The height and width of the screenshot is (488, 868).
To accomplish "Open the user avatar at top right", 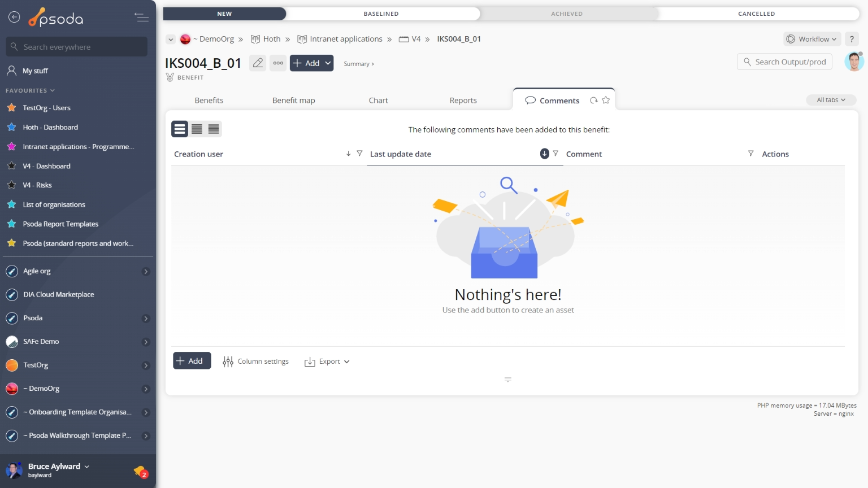I will pyautogui.click(x=854, y=62).
